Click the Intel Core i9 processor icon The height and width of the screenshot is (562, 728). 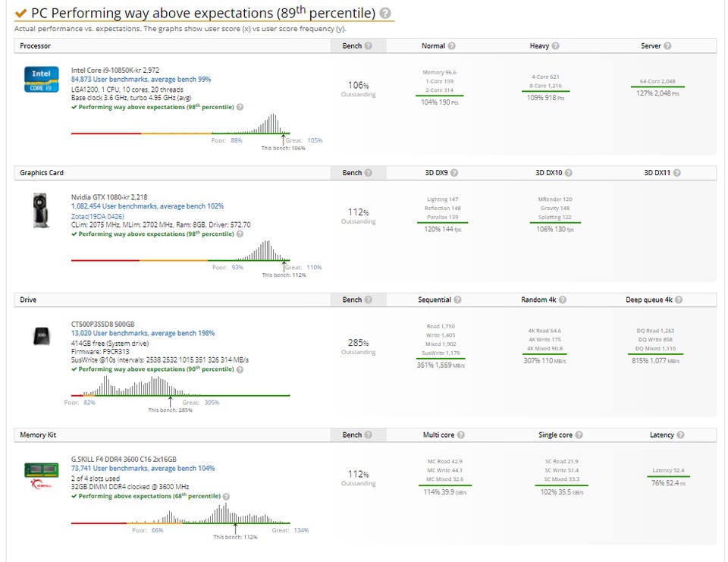coord(40,80)
